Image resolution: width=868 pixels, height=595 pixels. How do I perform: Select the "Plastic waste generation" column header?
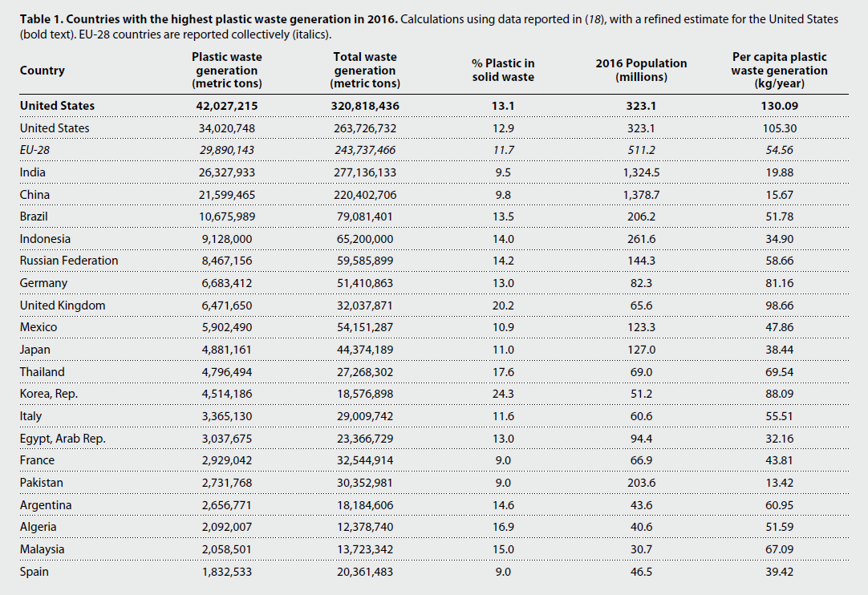click(x=227, y=71)
